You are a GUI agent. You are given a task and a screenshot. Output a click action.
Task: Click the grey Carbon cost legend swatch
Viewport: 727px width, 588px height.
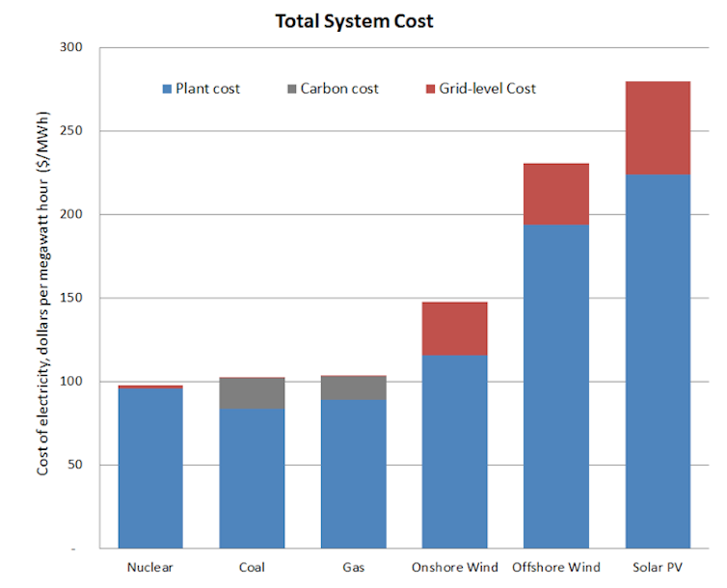pyautogui.click(x=291, y=89)
